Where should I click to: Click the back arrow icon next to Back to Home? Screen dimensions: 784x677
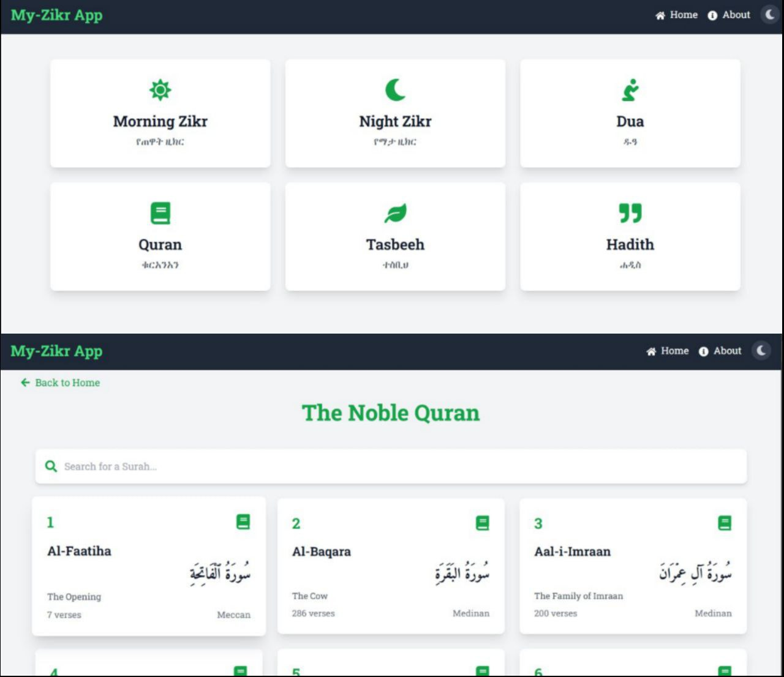[25, 383]
